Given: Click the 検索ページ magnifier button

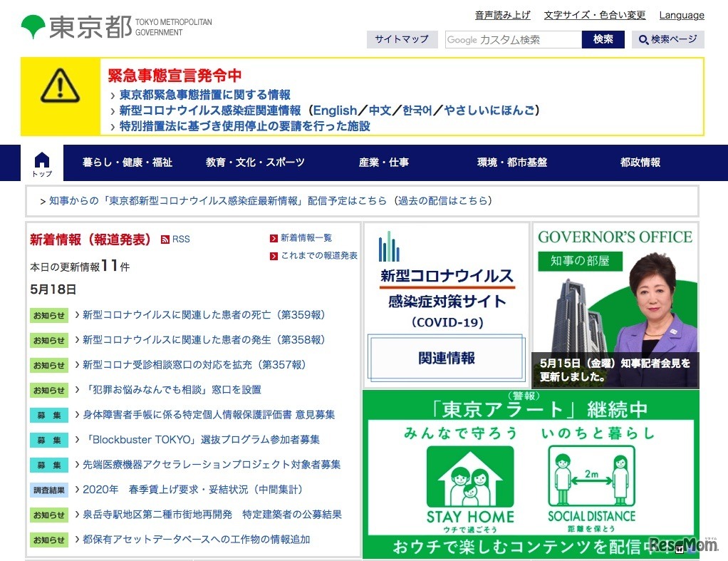Looking at the screenshot, I should (x=667, y=39).
